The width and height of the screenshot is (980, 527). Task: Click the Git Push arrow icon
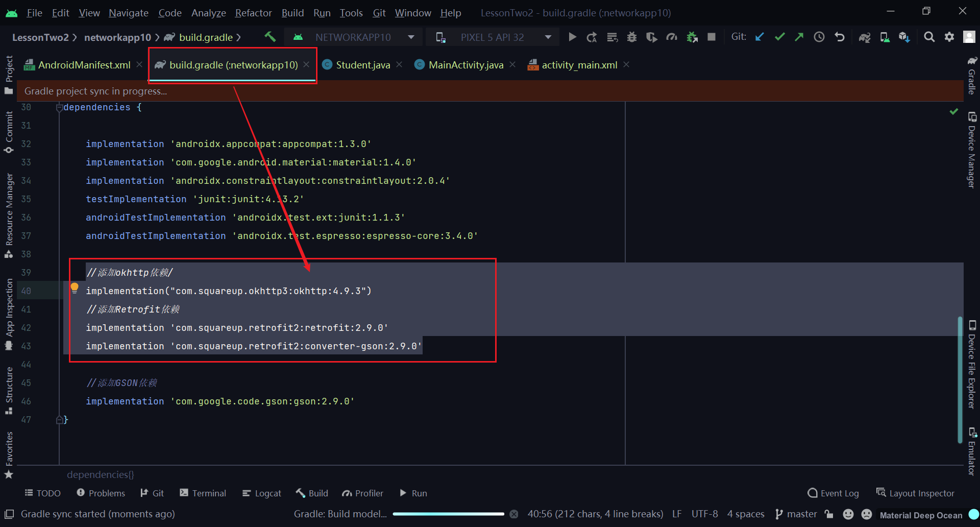(799, 37)
